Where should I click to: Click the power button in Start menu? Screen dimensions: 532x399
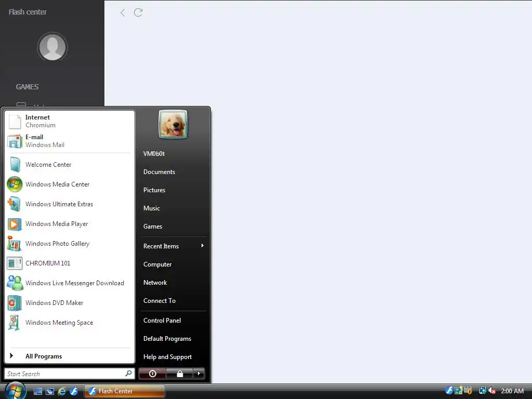pyautogui.click(x=152, y=374)
